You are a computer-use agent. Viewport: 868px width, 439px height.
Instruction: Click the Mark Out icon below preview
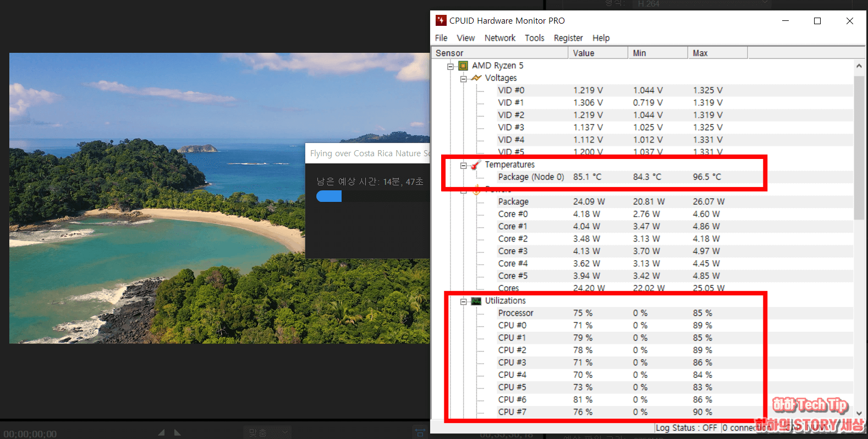[x=177, y=432]
